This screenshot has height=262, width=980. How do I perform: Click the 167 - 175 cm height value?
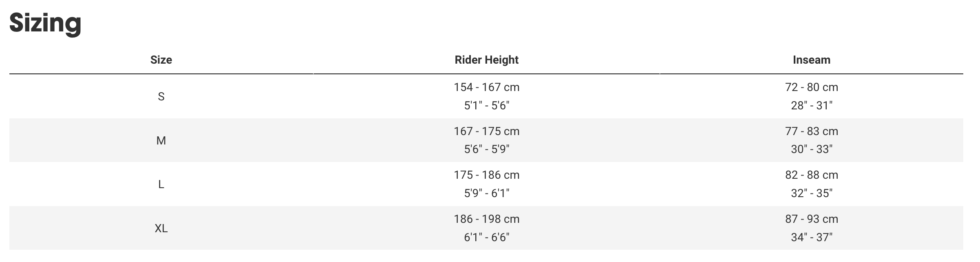click(x=486, y=131)
